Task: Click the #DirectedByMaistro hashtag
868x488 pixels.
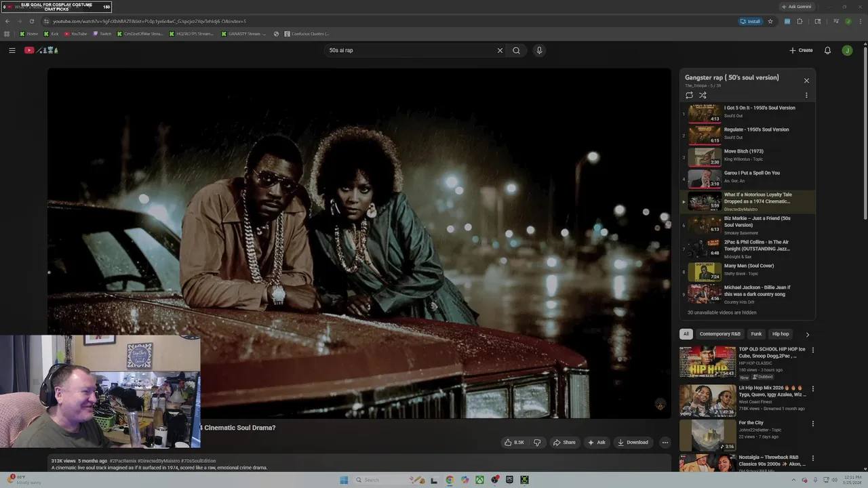Action: pyautogui.click(x=159, y=461)
